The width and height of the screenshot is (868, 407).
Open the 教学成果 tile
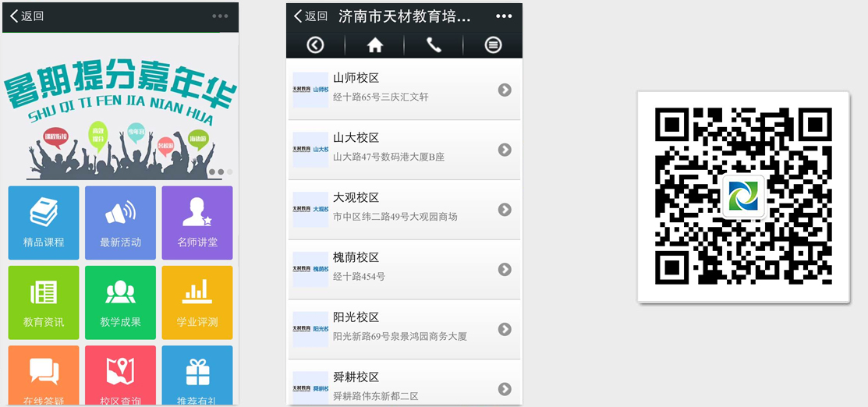click(120, 303)
